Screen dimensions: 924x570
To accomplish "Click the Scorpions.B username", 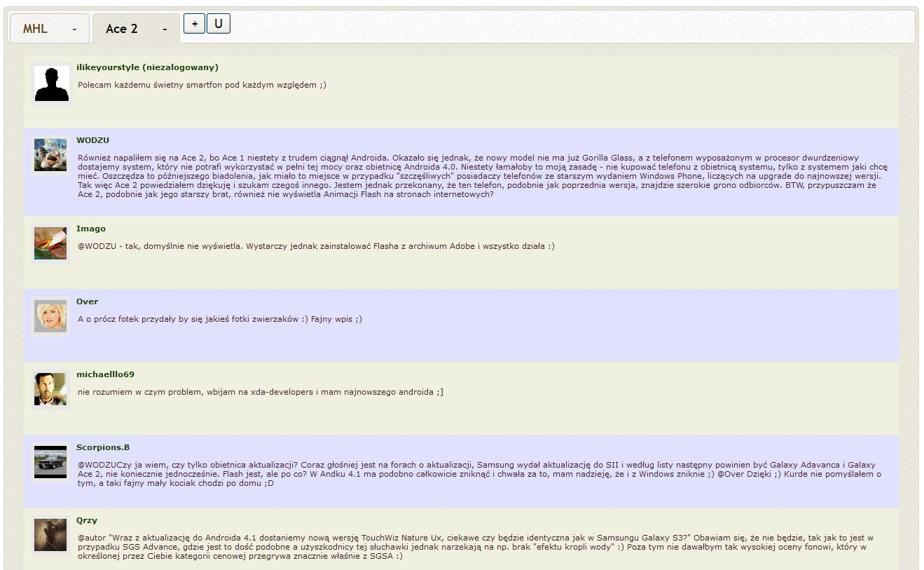I will pos(103,447).
